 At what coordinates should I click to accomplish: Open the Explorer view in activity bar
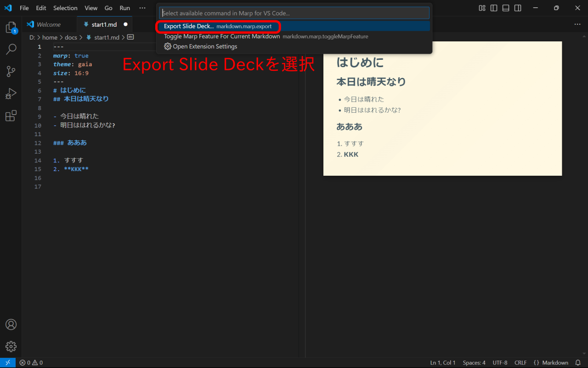point(11,28)
